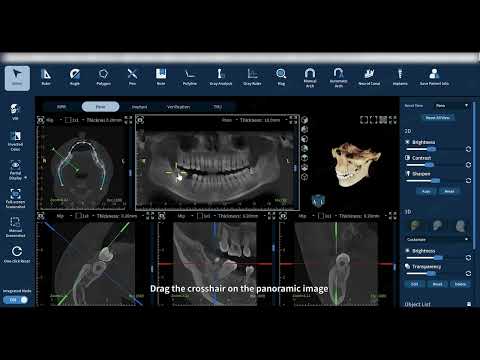Open the Thickness dropdown in the lower-left slice view
Image resolution: width=480 pixels, height=360 pixels.
(120, 216)
